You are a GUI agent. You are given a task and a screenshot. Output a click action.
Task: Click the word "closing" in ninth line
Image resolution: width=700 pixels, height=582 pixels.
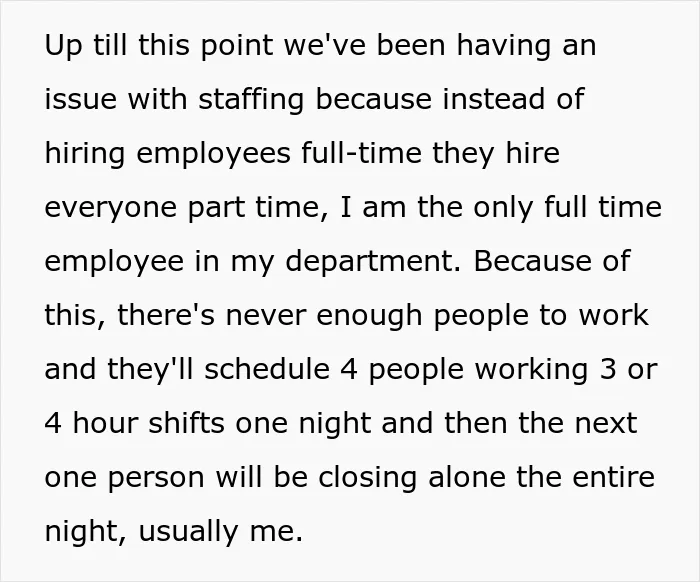367,478
